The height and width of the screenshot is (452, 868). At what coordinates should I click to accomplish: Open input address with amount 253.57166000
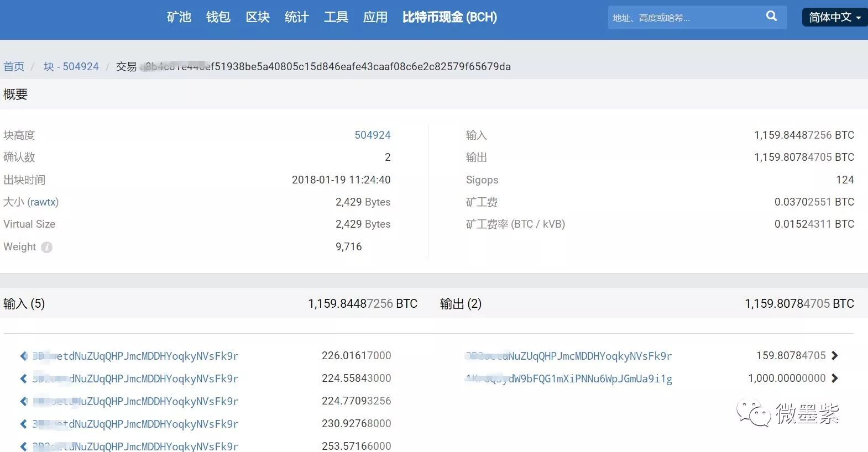pyautogui.click(x=135, y=446)
